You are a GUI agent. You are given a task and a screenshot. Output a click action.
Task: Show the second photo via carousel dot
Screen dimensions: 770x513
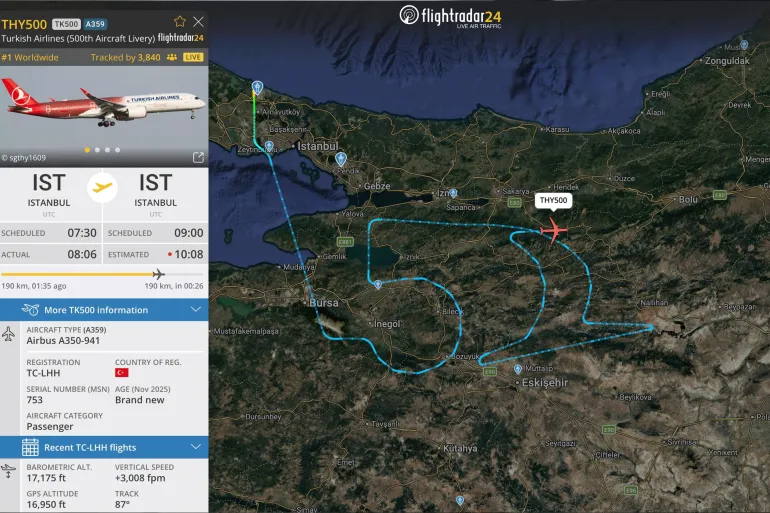[96, 150]
